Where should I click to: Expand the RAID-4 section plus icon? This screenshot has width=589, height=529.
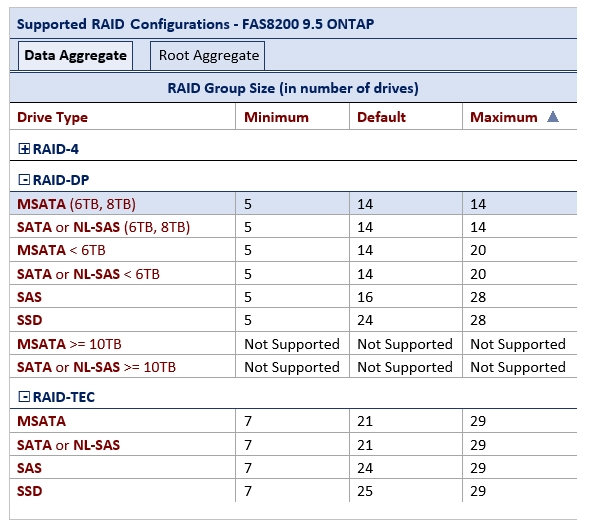point(24,149)
